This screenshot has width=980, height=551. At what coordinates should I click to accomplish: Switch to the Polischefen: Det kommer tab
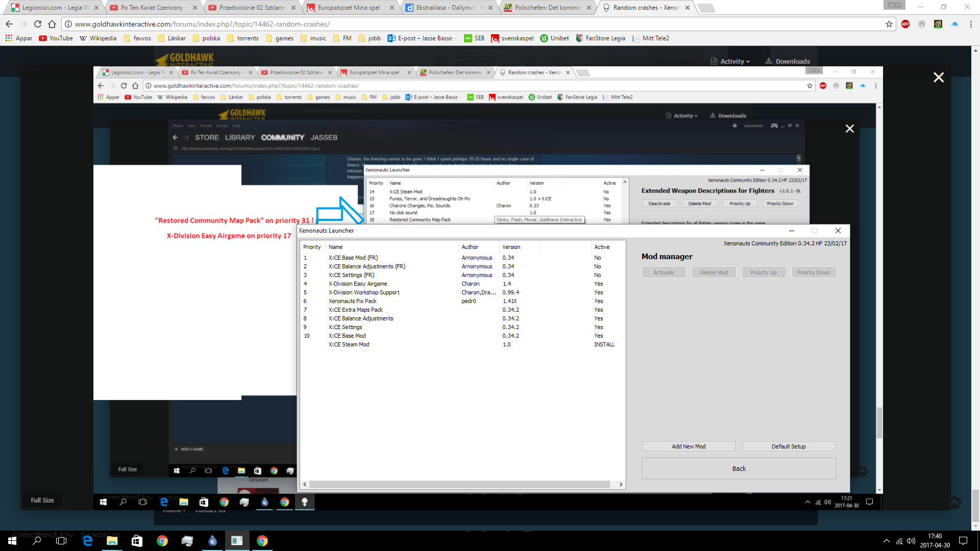click(x=548, y=8)
